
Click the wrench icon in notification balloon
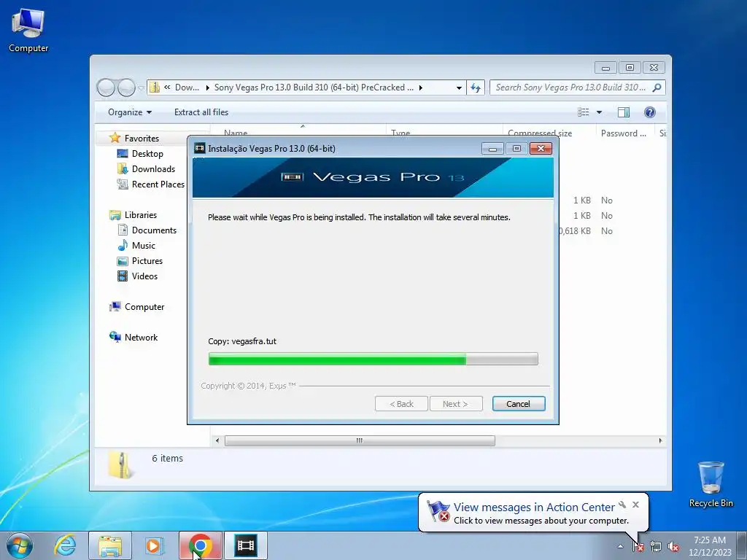[622, 505]
